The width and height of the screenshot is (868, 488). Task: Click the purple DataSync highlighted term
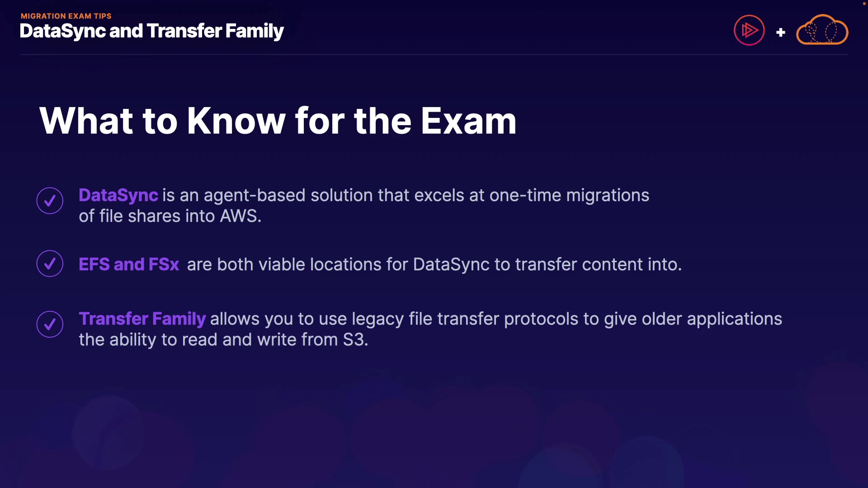pyautogui.click(x=118, y=195)
